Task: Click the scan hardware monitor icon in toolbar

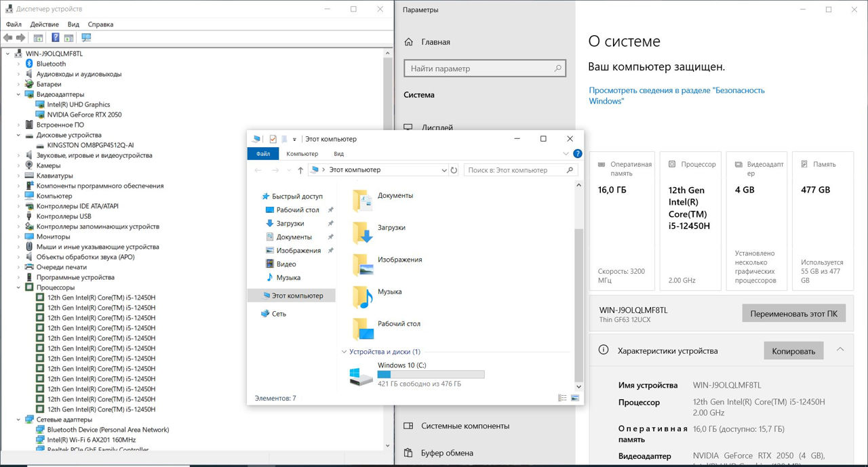Action: [x=86, y=38]
